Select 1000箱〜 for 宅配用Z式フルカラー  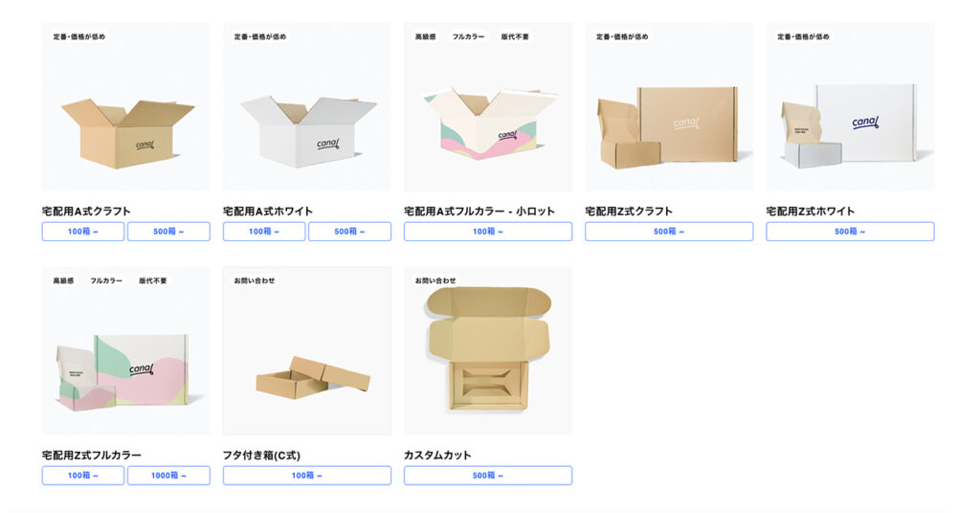[168, 475]
